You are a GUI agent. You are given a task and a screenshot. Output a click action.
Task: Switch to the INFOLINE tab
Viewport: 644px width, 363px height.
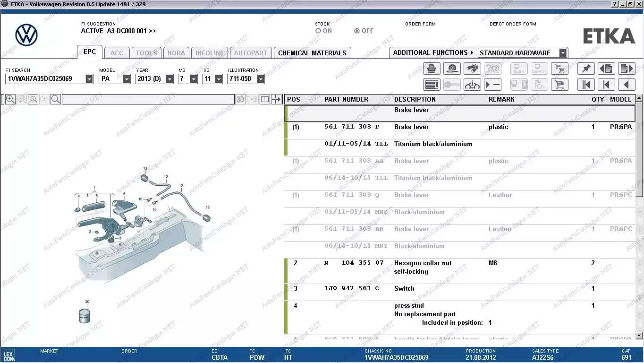coord(210,53)
